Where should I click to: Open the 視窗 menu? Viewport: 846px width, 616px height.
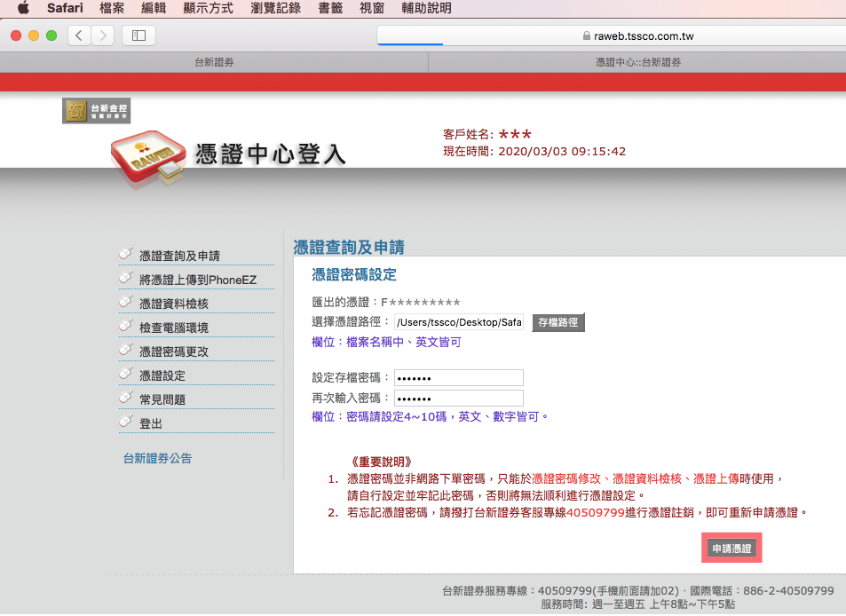(372, 8)
